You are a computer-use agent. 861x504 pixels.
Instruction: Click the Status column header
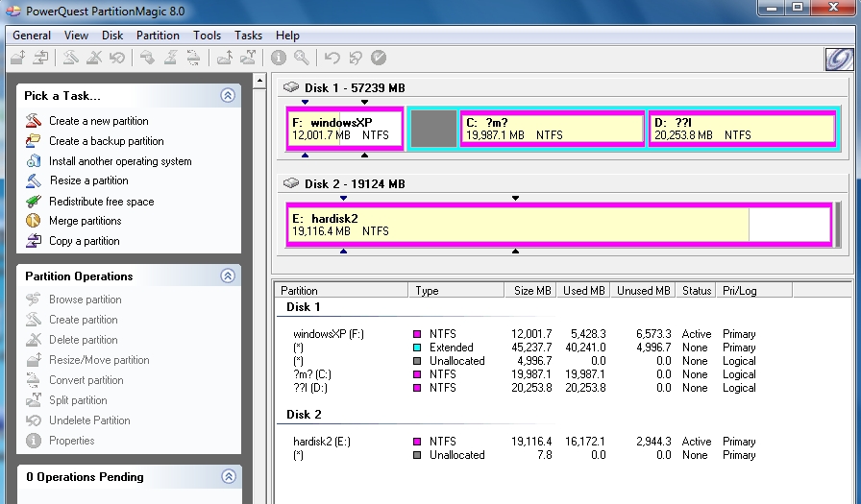coord(697,291)
